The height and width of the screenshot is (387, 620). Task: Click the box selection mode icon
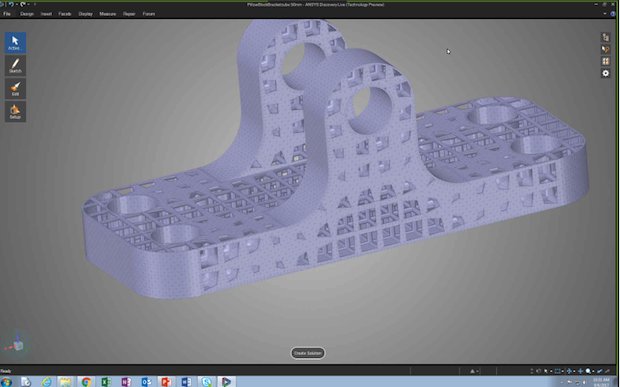pyautogui.click(x=557, y=371)
